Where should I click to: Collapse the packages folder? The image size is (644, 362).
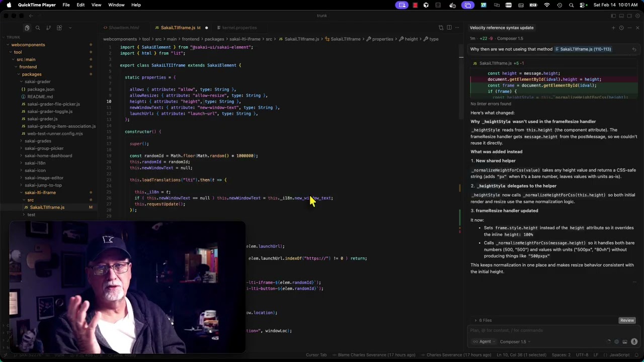tap(32, 74)
